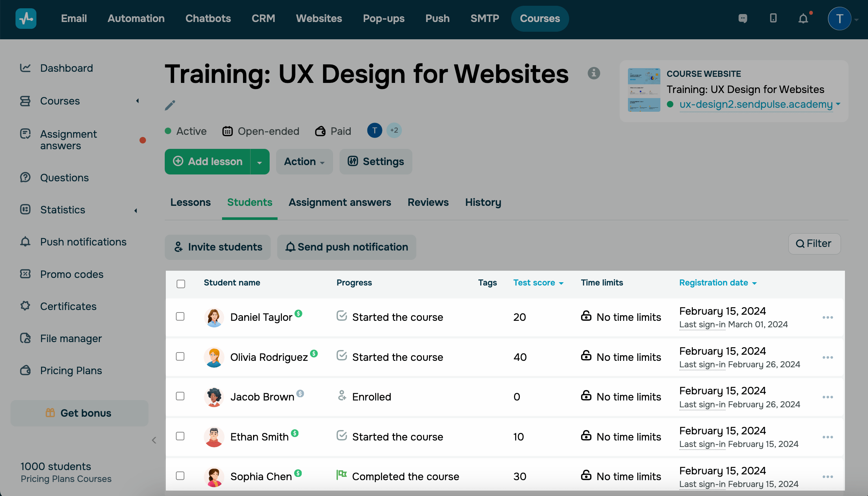Click the enrolled person icon for Jacob Brown
The width and height of the screenshot is (868, 496).
342,396
